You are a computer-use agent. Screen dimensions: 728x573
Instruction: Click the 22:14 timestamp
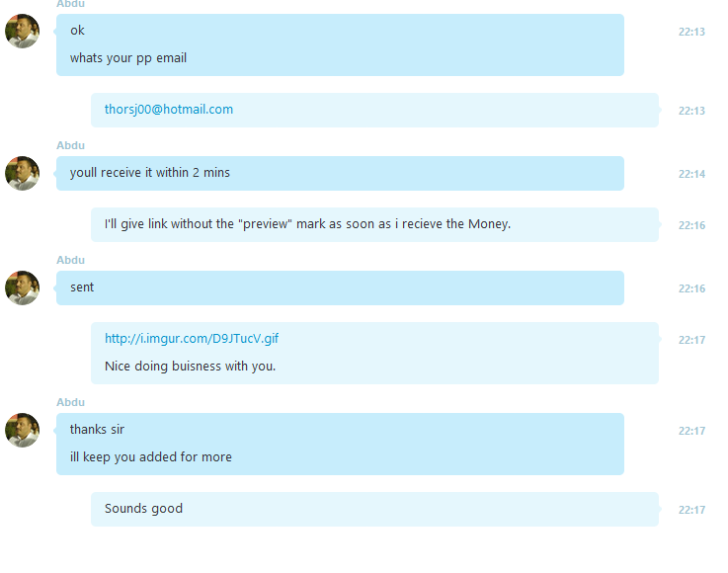pos(691,174)
